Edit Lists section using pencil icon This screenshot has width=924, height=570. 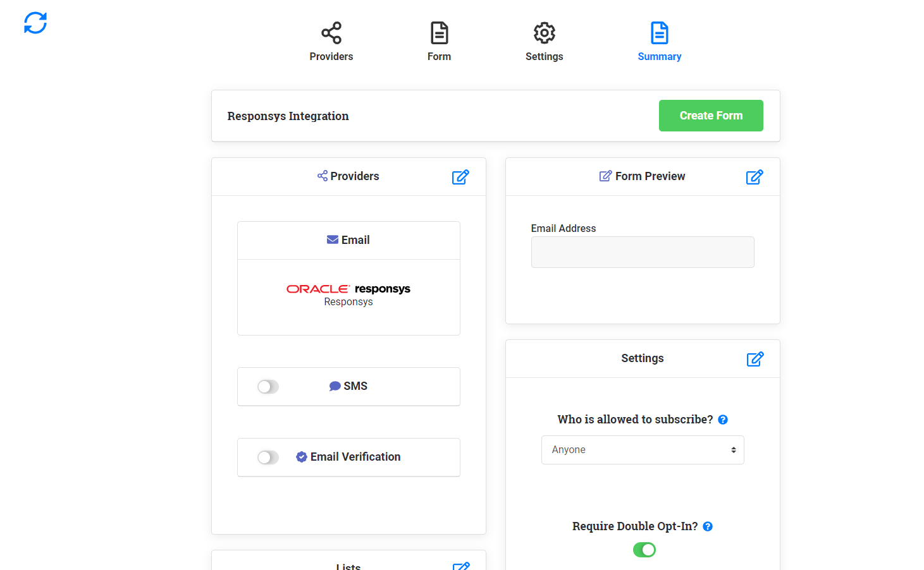pos(461,566)
